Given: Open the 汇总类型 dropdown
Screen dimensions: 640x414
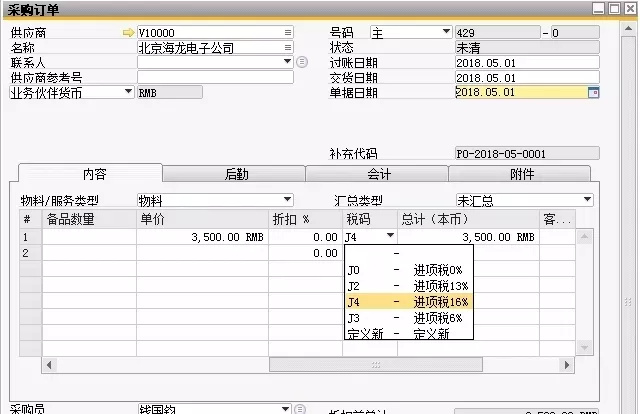Looking at the screenshot, I should (587, 200).
